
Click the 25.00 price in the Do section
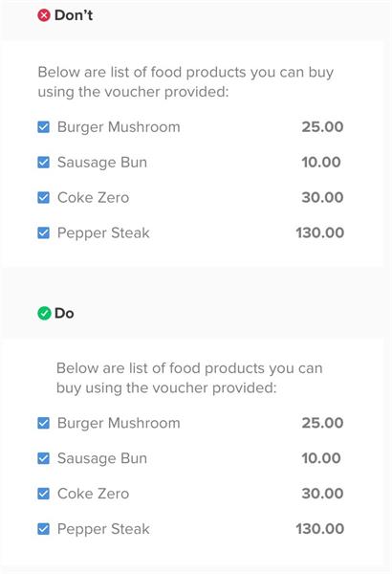[322, 423]
